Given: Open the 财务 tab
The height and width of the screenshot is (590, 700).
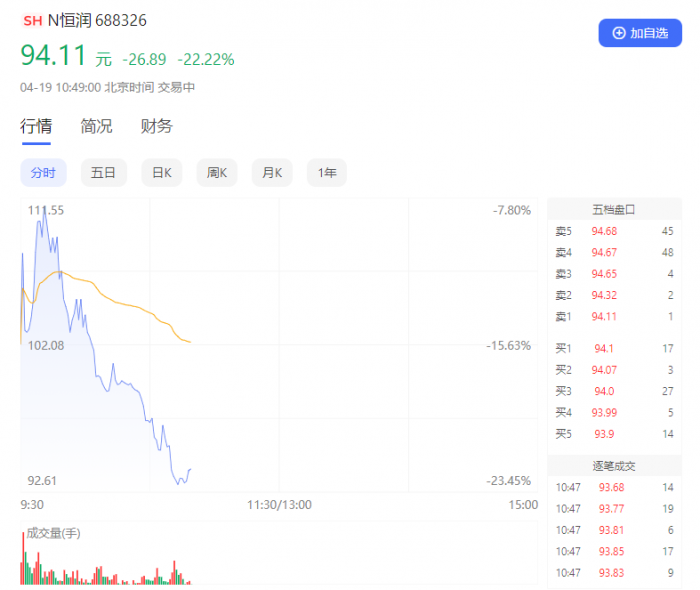Looking at the screenshot, I should tap(156, 126).
